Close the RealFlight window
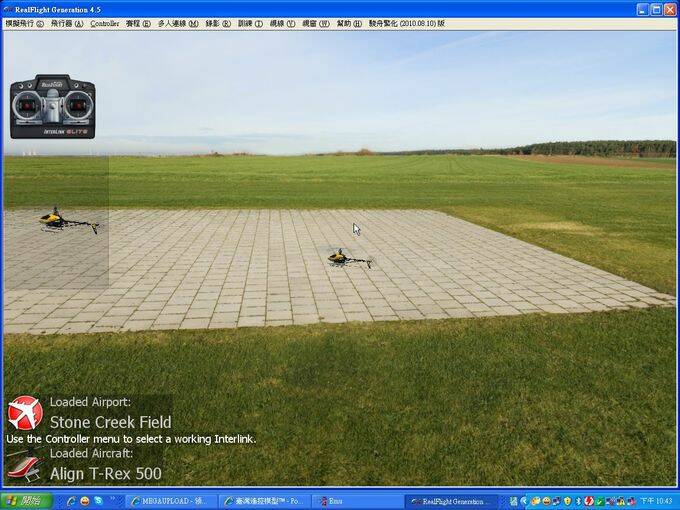The height and width of the screenshot is (510, 680). (670, 10)
